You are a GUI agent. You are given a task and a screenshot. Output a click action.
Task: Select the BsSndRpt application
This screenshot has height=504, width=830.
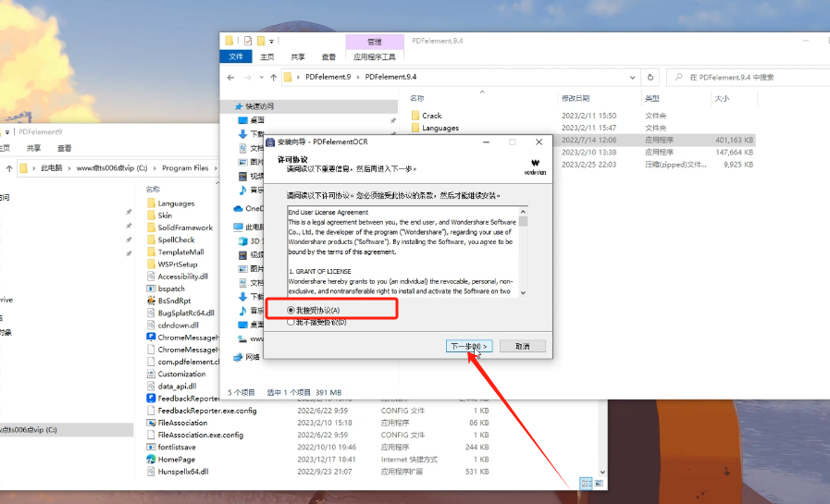point(174,301)
